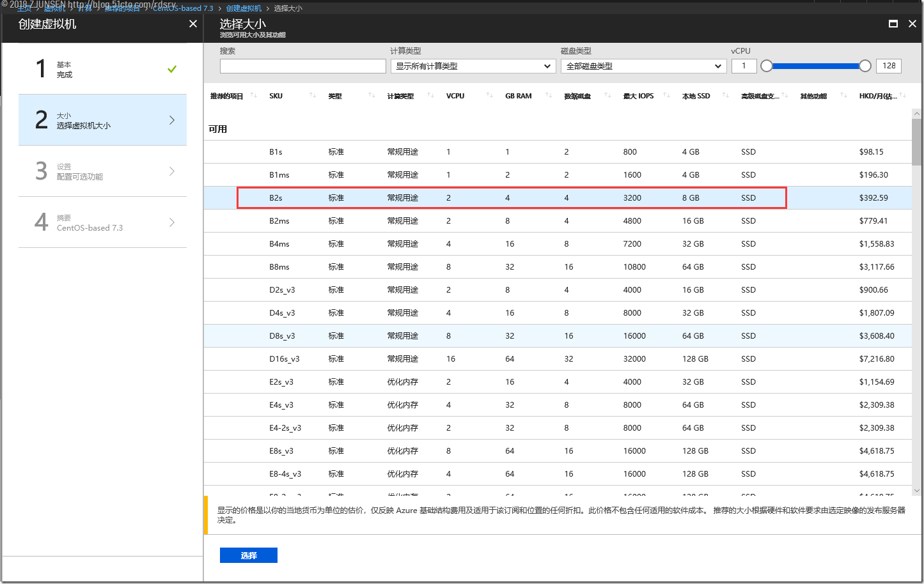Sort by 计算类型 column arrows

431,96
